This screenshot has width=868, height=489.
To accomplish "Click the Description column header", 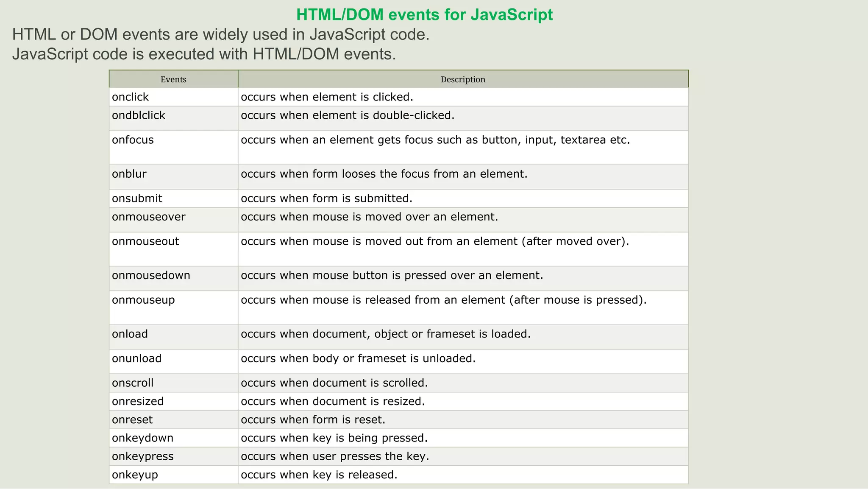I will [x=463, y=79].
